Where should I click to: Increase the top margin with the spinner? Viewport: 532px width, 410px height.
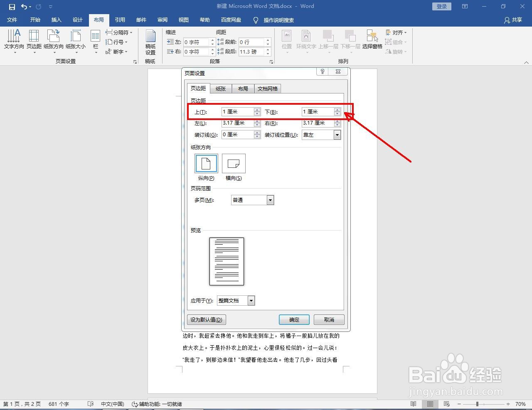tap(257, 110)
